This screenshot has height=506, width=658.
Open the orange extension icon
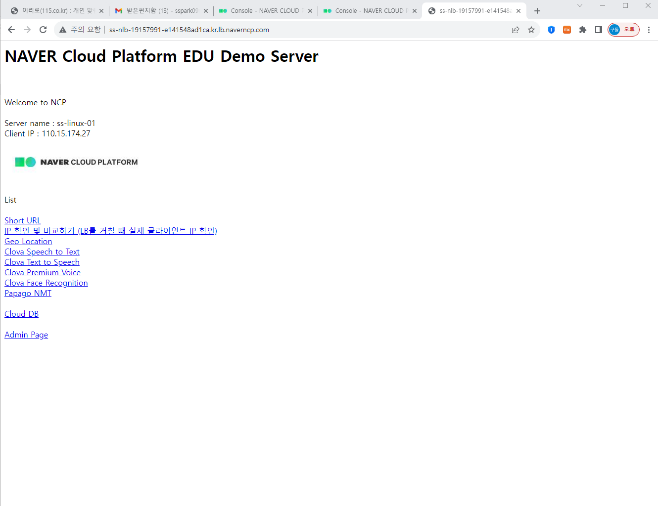point(567,30)
